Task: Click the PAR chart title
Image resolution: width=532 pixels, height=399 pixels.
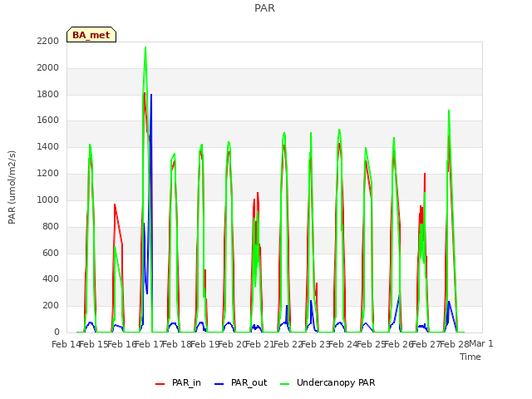Action: [264, 7]
